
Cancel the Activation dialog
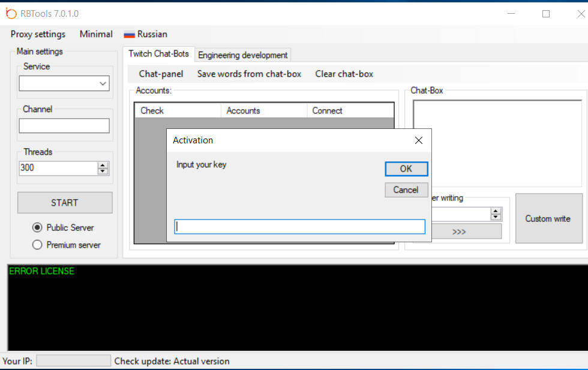pos(406,190)
